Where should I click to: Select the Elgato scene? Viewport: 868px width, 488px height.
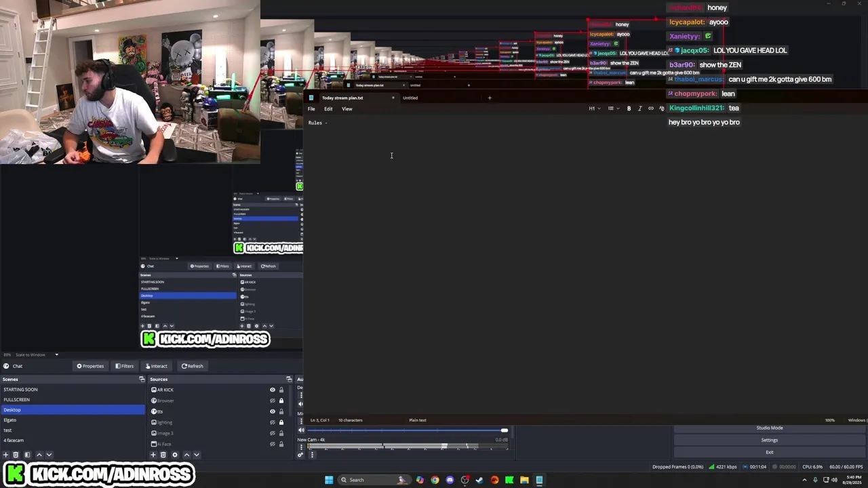pos(73,420)
